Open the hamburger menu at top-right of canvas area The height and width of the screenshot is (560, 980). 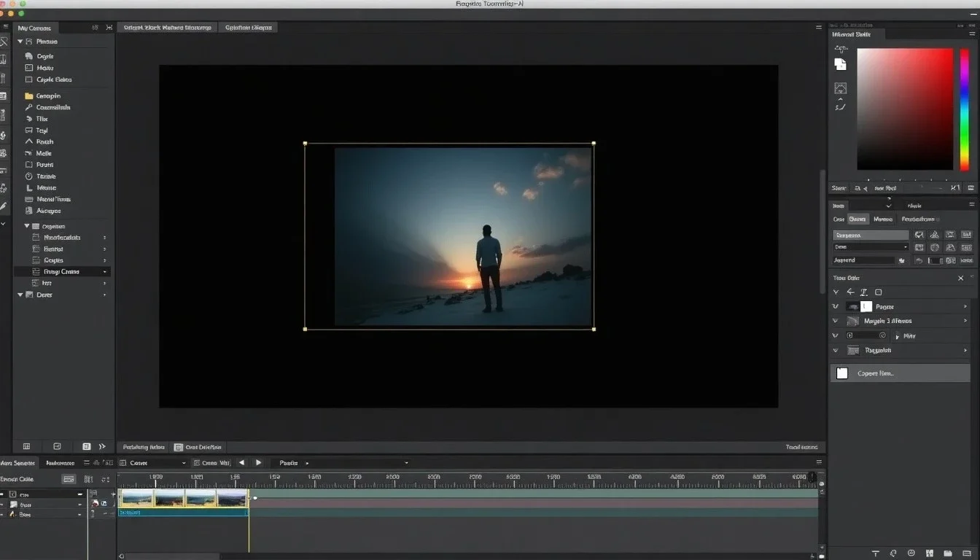click(x=818, y=27)
